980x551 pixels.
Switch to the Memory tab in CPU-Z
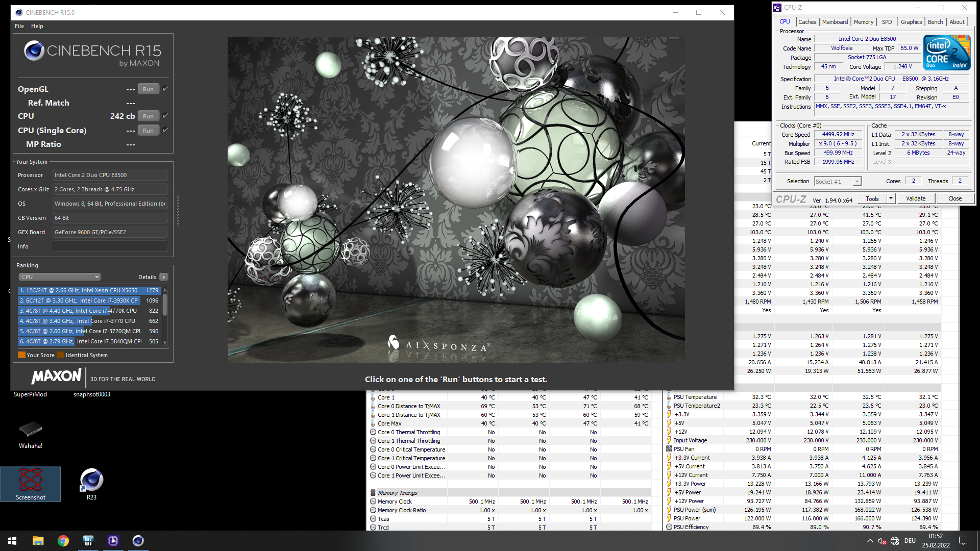pyautogui.click(x=864, y=22)
